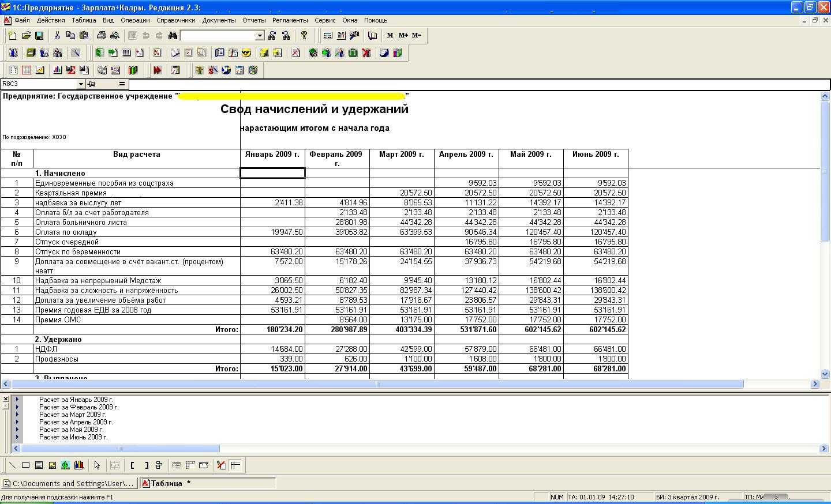
Task: Click the Print icon
Action: pyautogui.click(x=102, y=36)
